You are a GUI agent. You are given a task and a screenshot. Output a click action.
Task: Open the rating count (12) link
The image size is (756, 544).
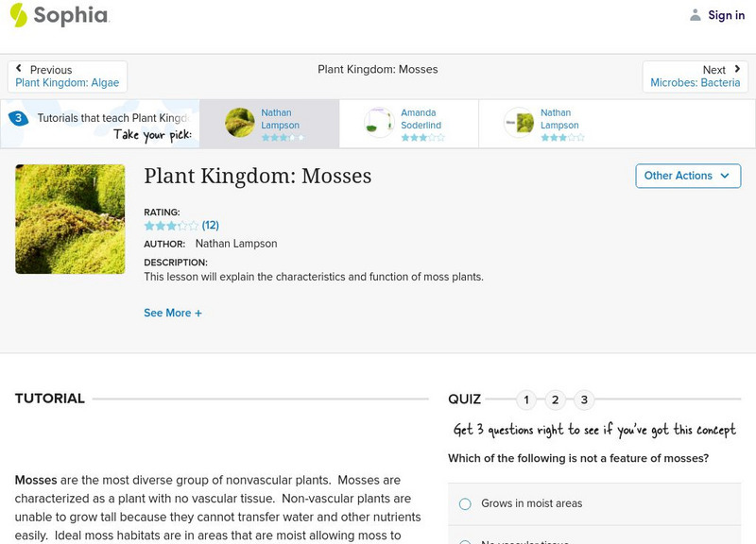point(211,226)
